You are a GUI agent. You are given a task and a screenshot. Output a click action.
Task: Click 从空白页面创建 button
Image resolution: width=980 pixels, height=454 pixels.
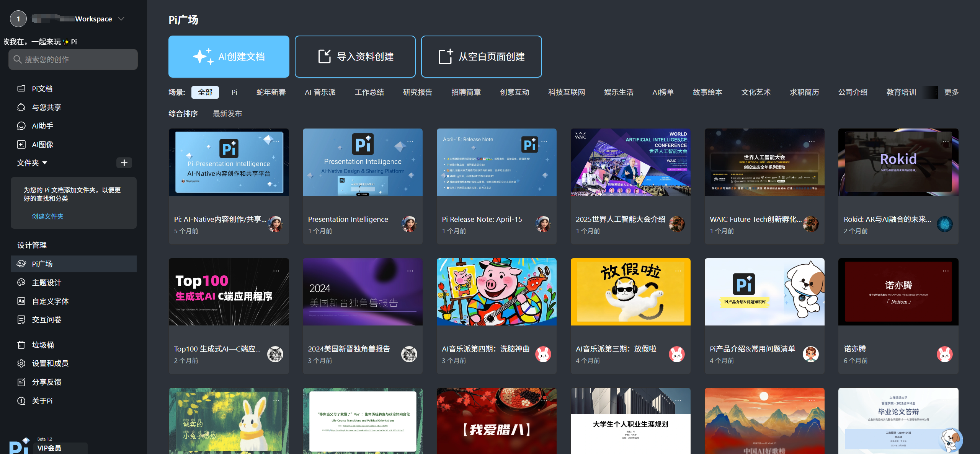point(482,57)
